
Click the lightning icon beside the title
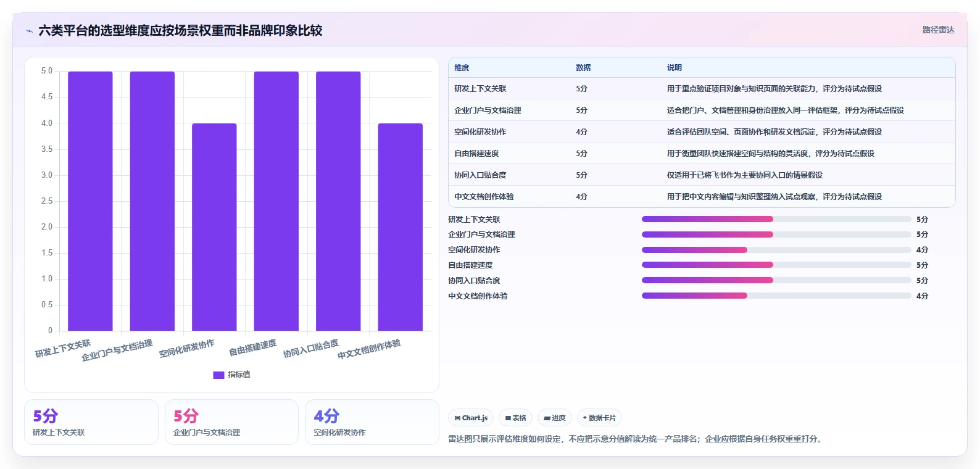(x=29, y=31)
